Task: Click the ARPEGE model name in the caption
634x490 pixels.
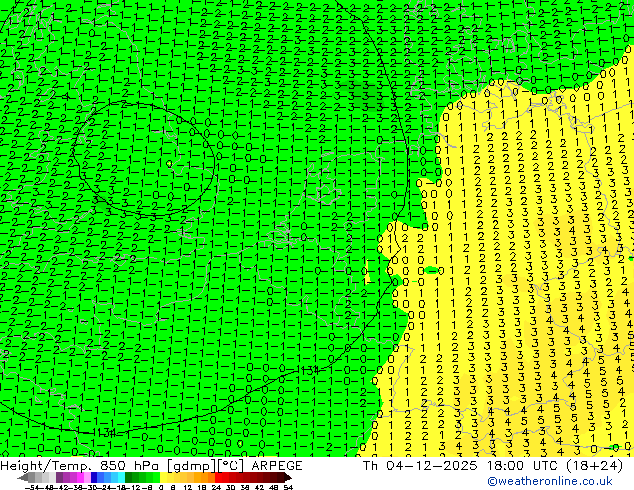Action: coord(277,466)
